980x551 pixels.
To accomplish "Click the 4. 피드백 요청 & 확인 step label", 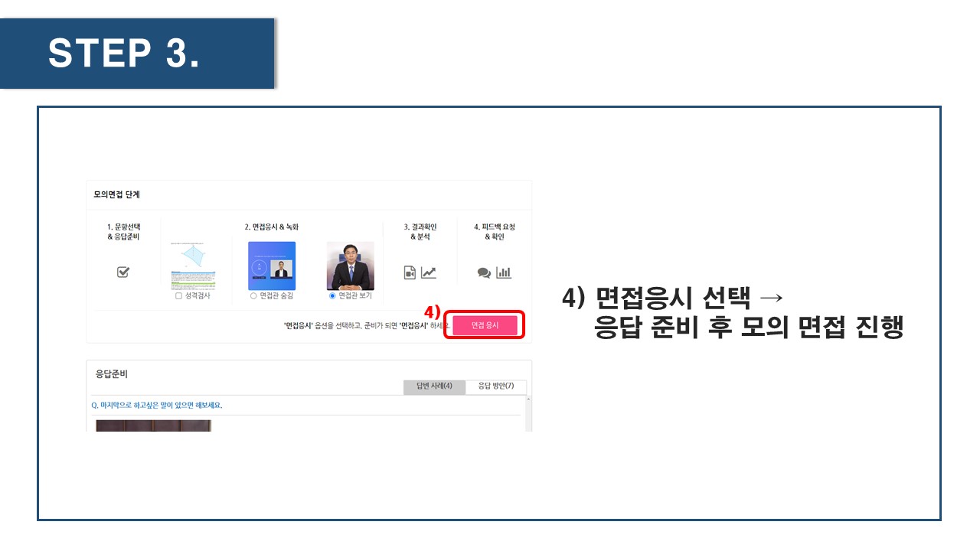I will 494,232.
